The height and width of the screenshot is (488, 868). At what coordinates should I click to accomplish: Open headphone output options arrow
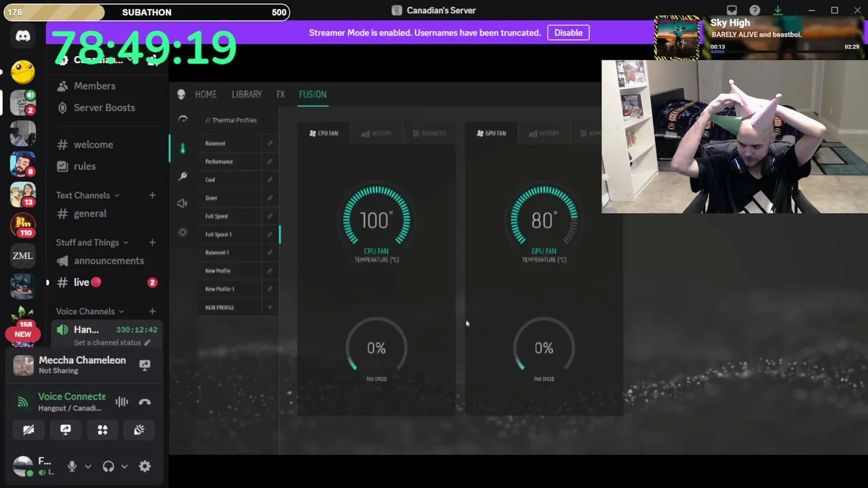tap(124, 466)
